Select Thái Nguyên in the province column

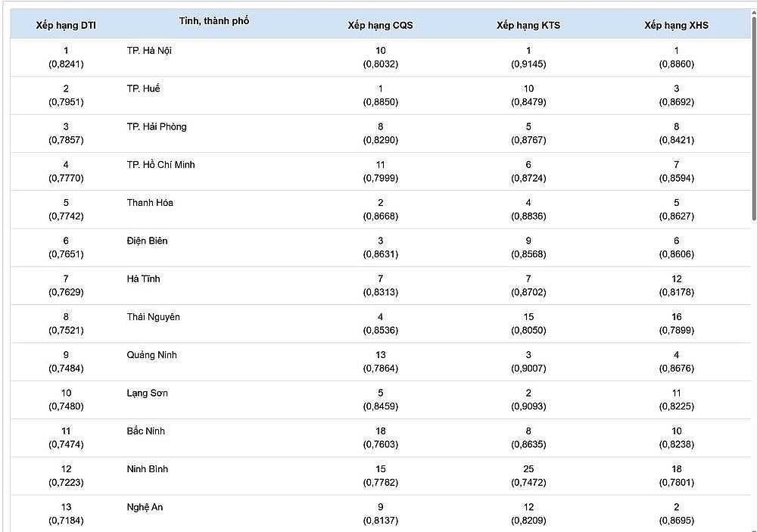(x=153, y=316)
